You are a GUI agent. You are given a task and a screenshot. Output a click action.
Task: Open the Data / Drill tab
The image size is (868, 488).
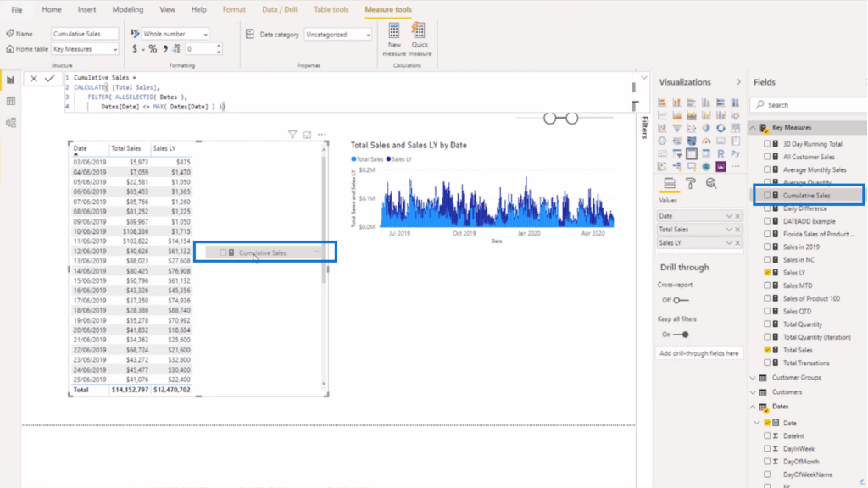[280, 9]
